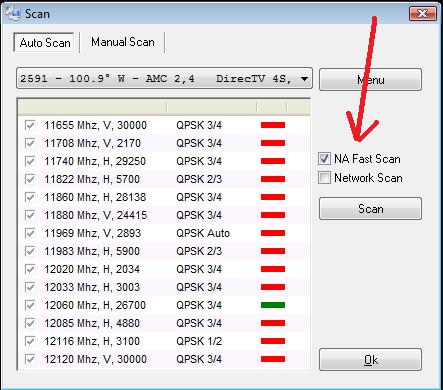Select the '11983 Mhz, H, 5900' row text
Screen dimensions: 443x390
click(x=92, y=251)
